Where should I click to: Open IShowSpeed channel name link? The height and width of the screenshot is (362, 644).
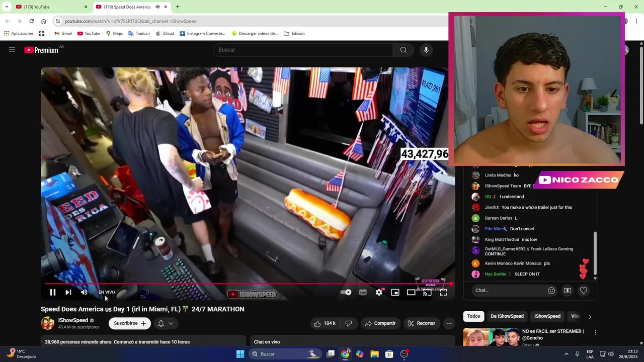coord(73,320)
